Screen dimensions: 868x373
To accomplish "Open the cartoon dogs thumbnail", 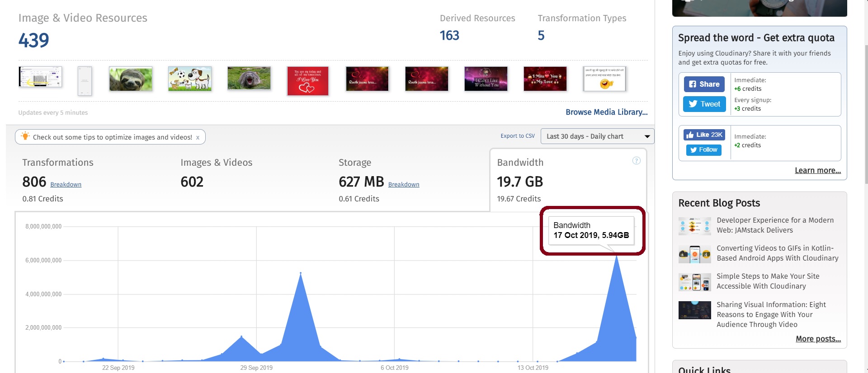I will coord(190,79).
